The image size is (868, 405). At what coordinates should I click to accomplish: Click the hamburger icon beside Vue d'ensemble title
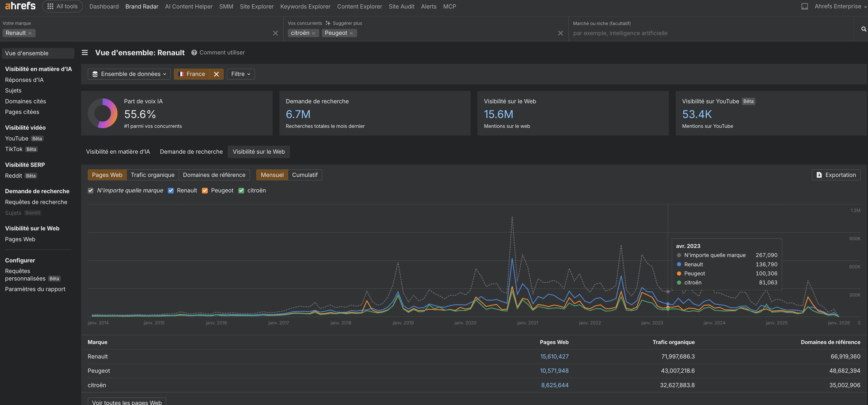(x=85, y=53)
